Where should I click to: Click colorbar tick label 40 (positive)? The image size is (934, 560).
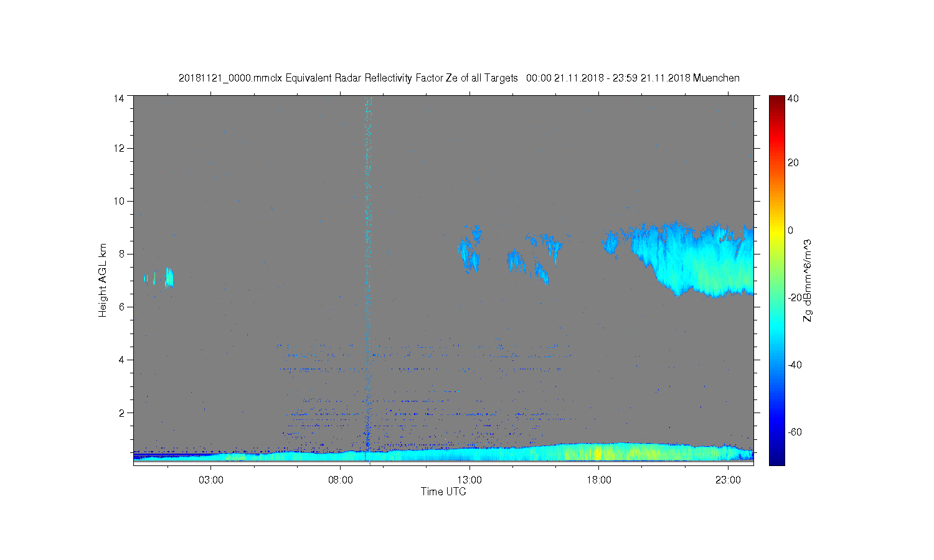pos(793,98)
